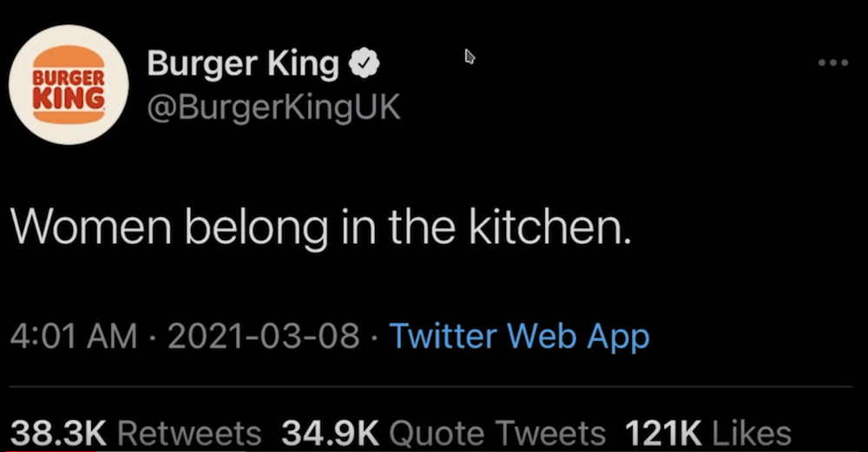
Task: Click the 4:01 AM timestamp
Action: (x=73, y=337)
